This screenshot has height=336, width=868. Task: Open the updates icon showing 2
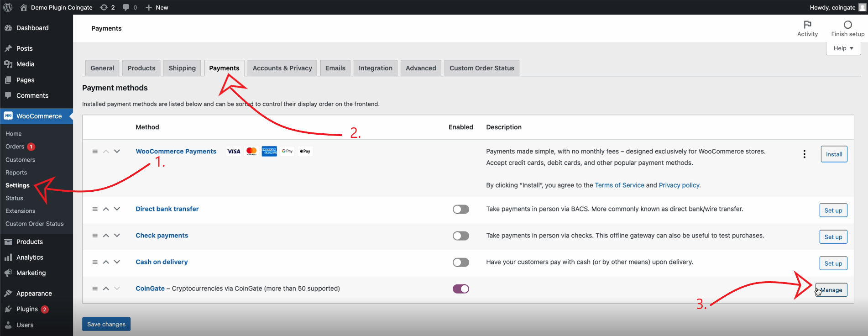click(108, 7)
